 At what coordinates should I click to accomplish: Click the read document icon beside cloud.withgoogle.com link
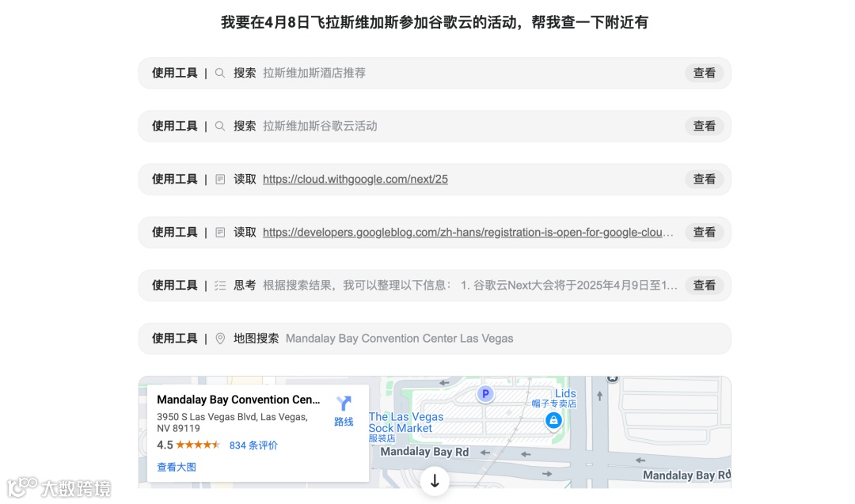click(x=220, y=180)
